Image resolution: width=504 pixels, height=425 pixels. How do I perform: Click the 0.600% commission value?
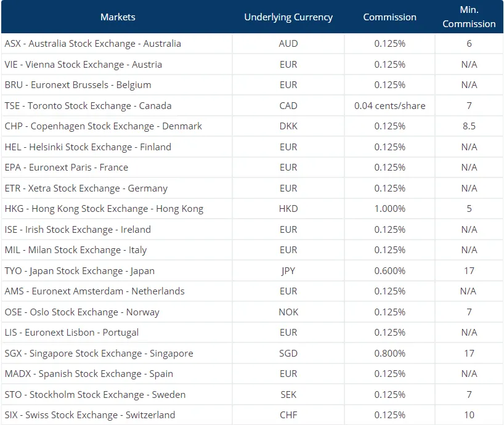tap(389, 271)
